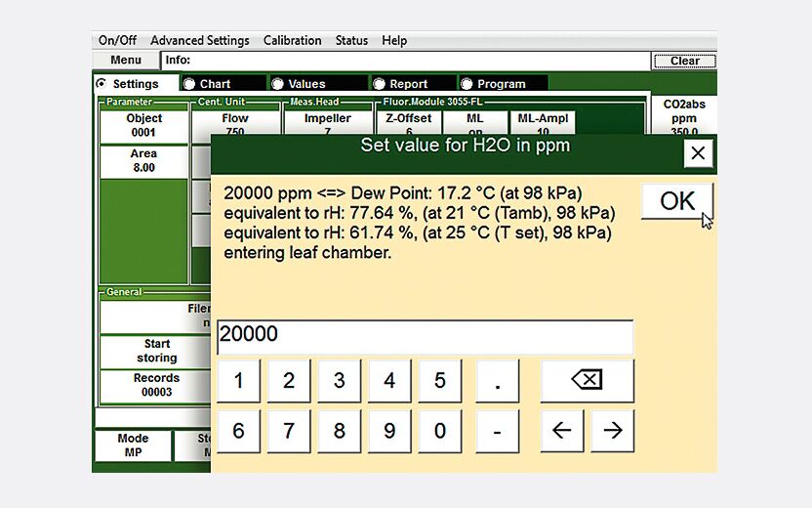Open the Z-Offset setting
This screenshot has height=508, width=812.
click(x=408, y=123)
